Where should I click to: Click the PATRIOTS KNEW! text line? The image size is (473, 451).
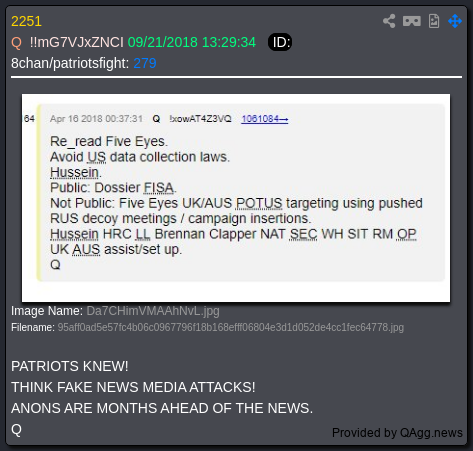pyautogui.click(x=70, y=366)
